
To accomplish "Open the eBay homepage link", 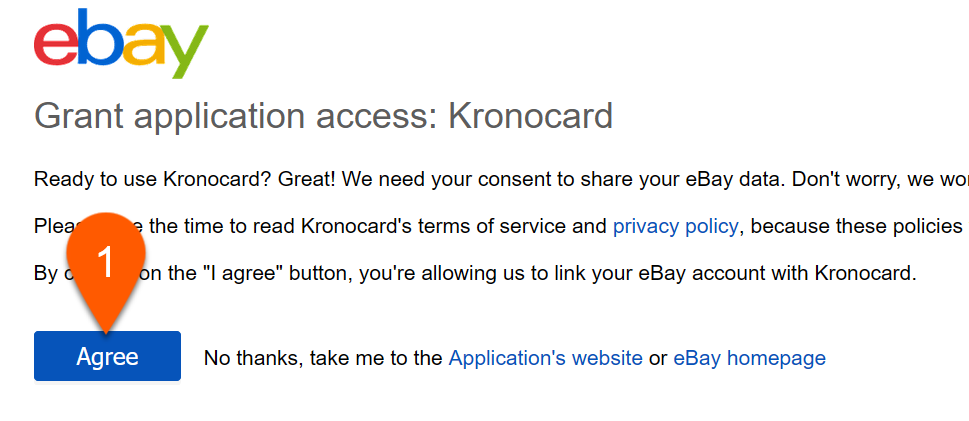I will point(749,358).
